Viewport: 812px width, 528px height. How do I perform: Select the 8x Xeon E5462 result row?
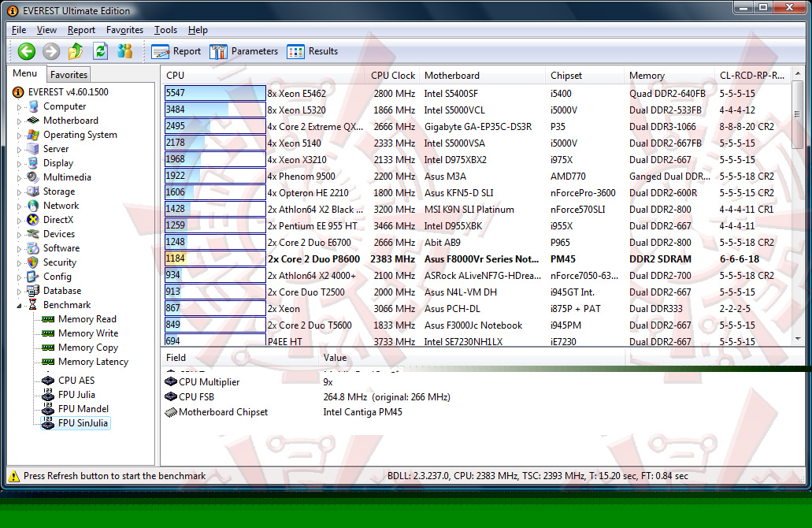tap(477, 93)
